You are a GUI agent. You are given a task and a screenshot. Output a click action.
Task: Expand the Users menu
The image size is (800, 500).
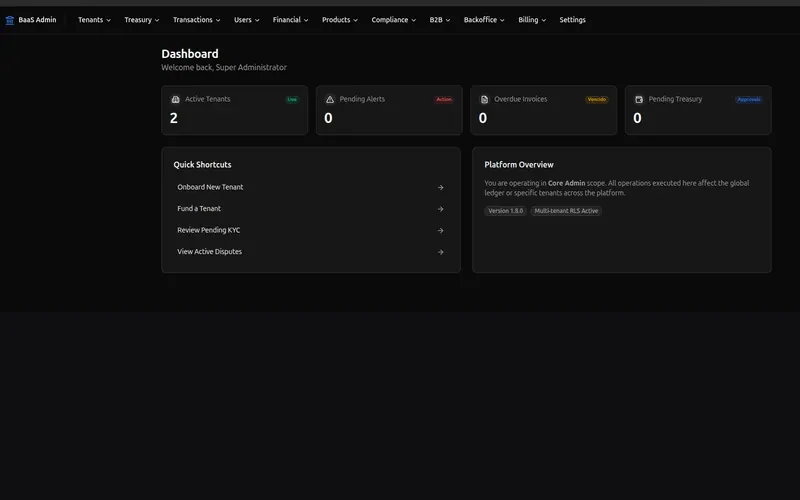tap(246, 20)
